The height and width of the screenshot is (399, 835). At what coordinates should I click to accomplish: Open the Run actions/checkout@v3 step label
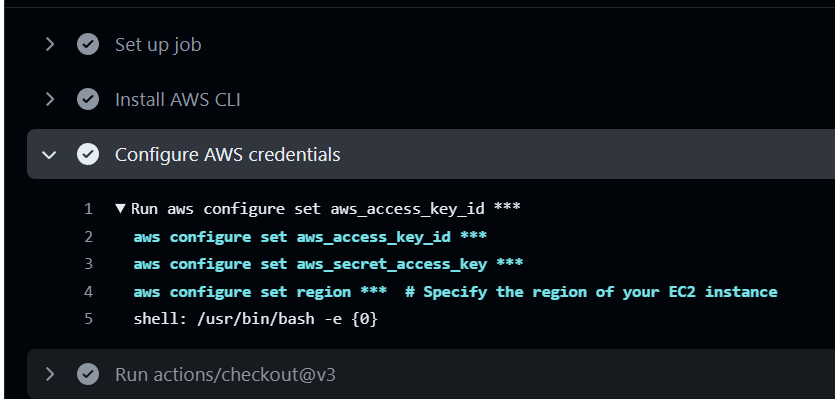[225, 374]
